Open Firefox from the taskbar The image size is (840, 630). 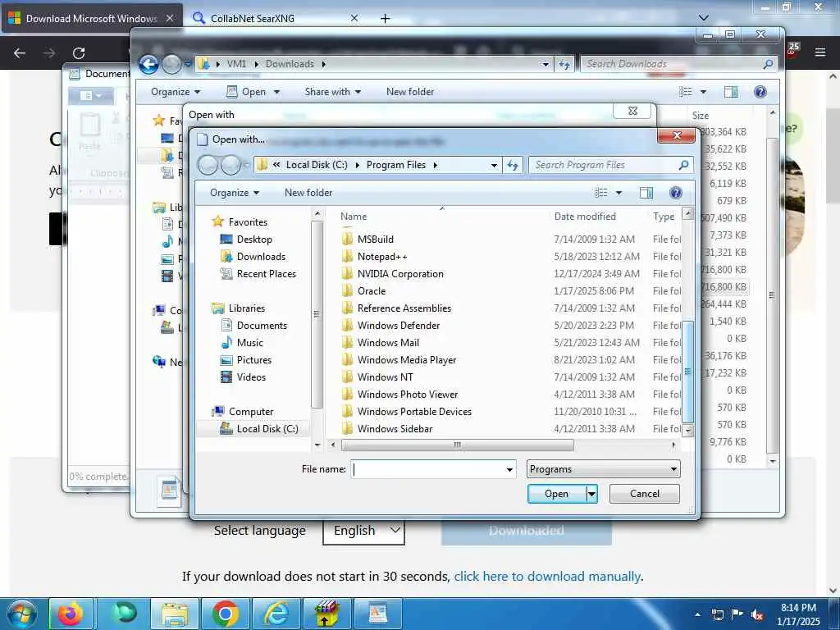[71, 614]
